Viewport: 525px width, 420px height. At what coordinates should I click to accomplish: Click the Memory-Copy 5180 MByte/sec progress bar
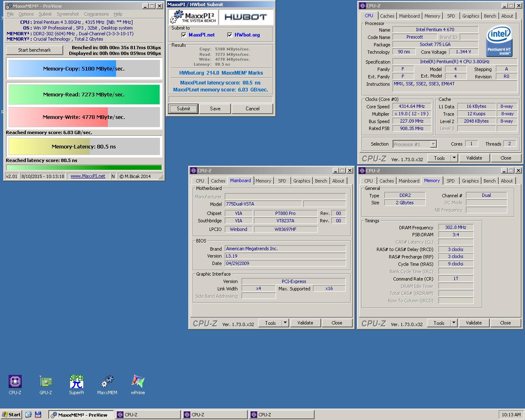pos(84,68)
